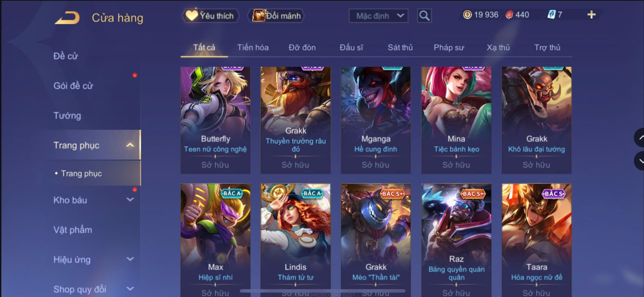Click the blue voucher ticket icon

[x=552, y=15]
